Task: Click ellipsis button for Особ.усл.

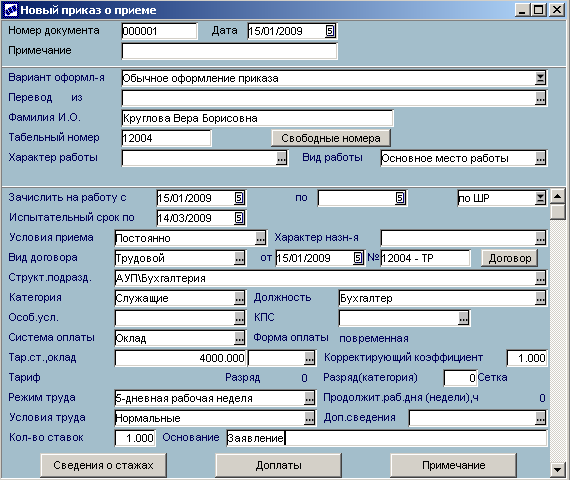Action: click(x=239, y=318)
